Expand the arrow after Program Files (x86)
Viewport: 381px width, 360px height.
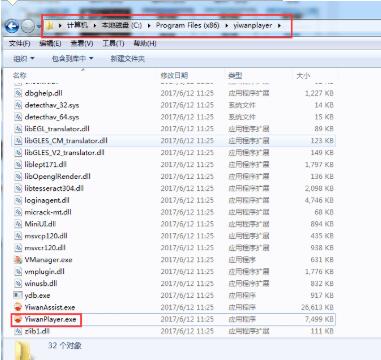pyautogui.click(x=227, y=26)
